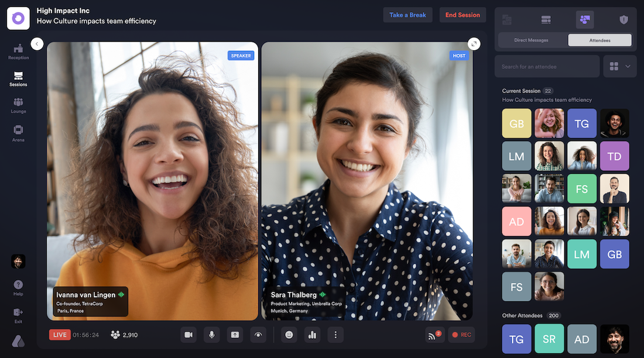Click the Take a Break button
This screenshot has height=358, width=644.
(x=408, y=15)
